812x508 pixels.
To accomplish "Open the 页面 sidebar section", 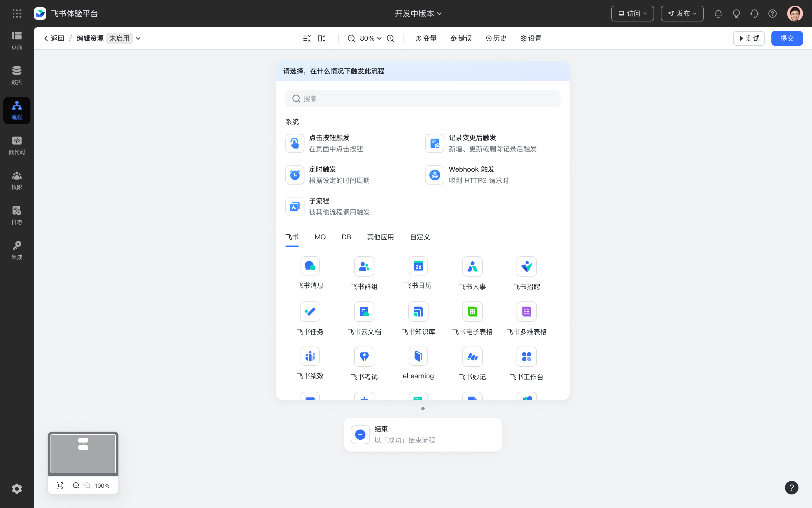I will (17, 40).
